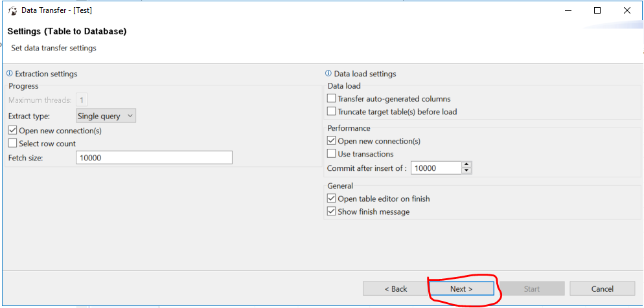Uncheck Open table editor on finish
This screenshot has height=308, width=644.
(332, 199)
